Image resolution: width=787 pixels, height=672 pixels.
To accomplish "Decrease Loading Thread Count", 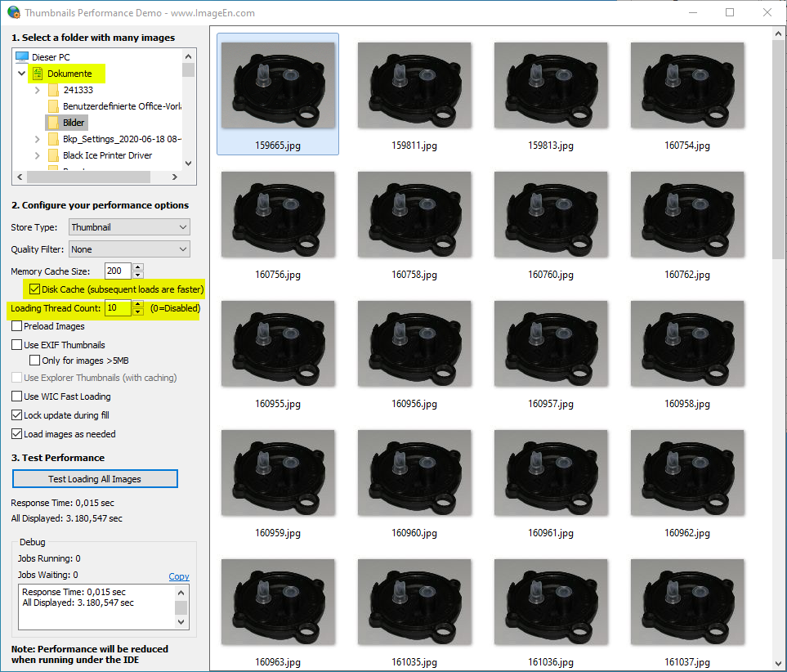I will click(138, 312).
